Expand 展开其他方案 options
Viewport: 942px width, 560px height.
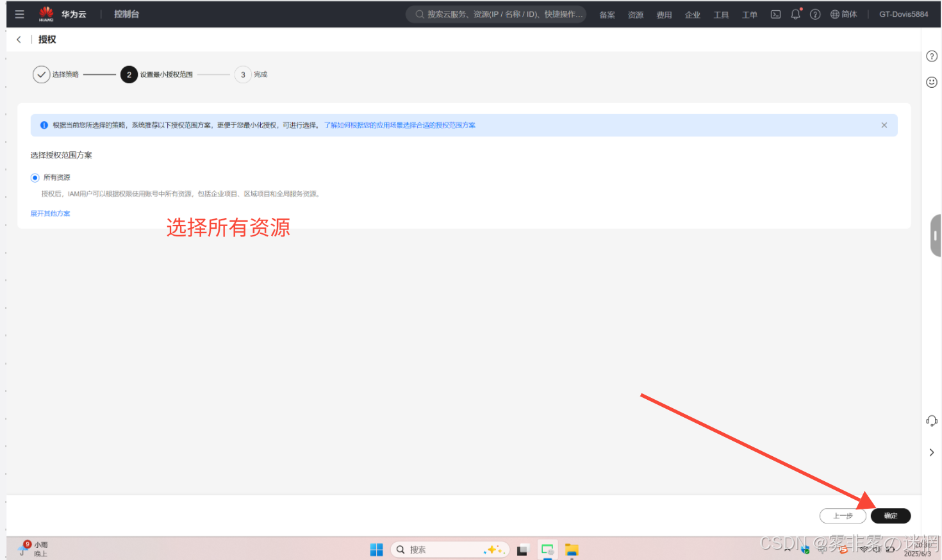[50, 213]
